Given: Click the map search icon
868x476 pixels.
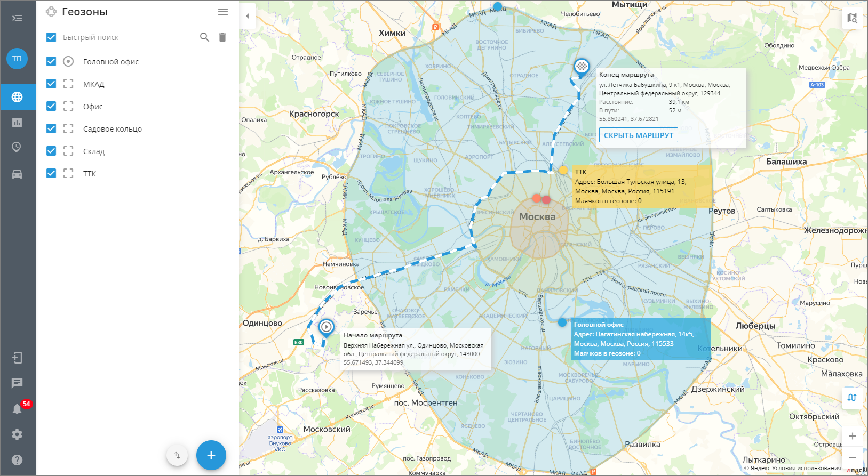Looking at the screenshot, I should (x=852, y=19).
